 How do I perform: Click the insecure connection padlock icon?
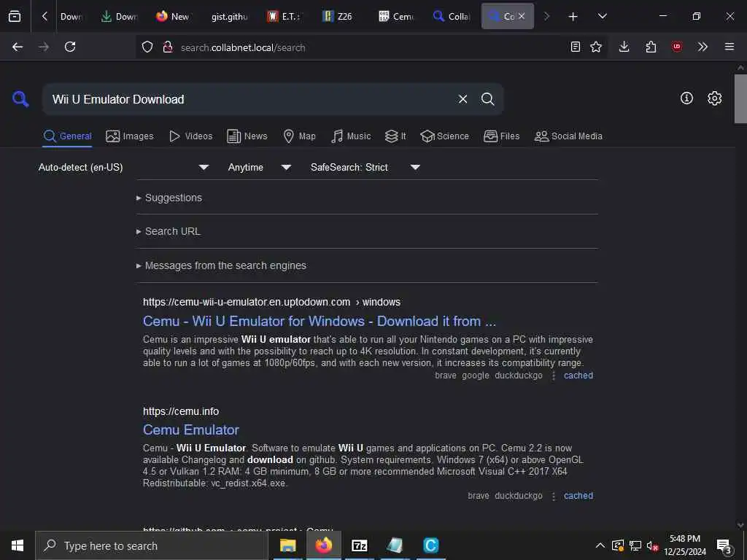coord(167,47)
